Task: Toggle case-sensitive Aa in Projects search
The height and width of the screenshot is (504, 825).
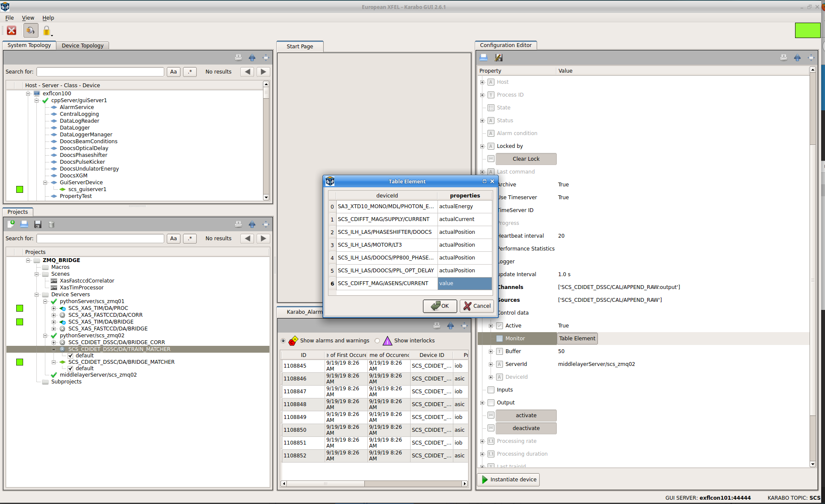Action: tap(173, 239)
